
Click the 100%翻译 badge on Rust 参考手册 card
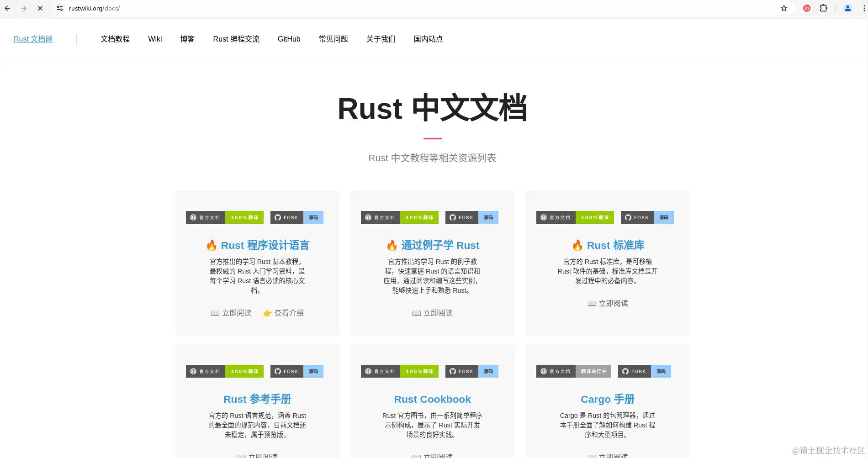coord(245,371)
